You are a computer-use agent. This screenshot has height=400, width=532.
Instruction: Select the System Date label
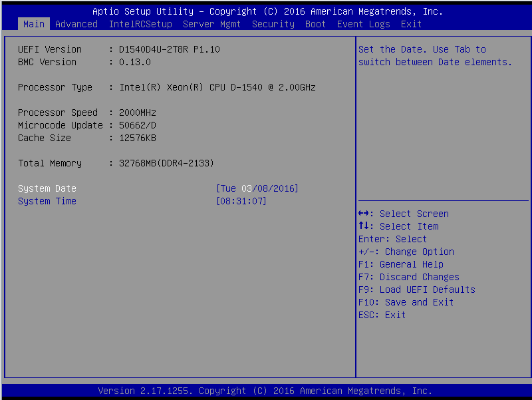tap(47, 188)
